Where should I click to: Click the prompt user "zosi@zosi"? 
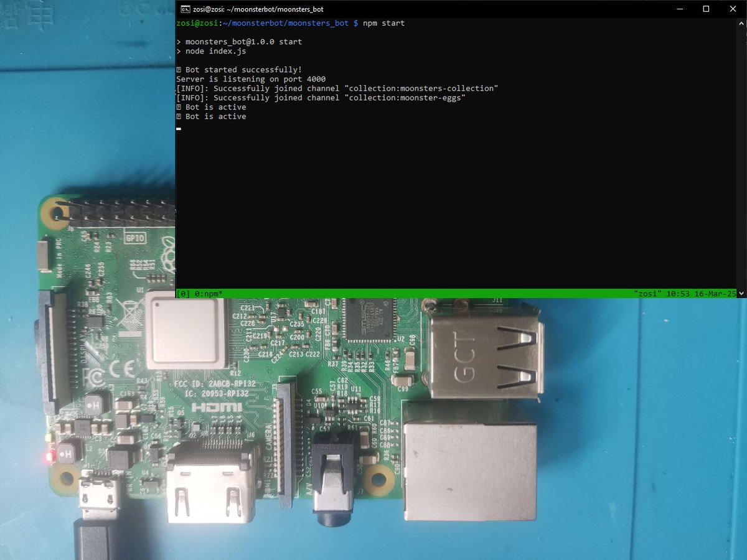click(x=197, y=23)
